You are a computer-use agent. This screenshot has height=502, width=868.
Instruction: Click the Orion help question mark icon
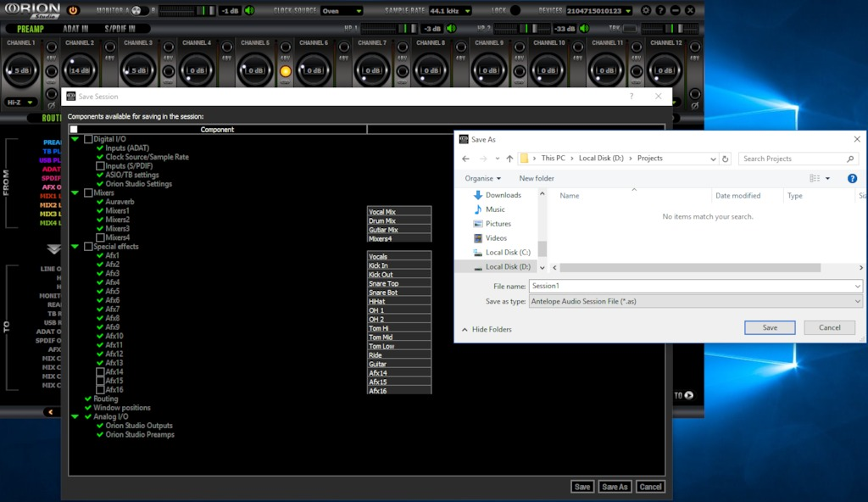(x=660, y=10)
